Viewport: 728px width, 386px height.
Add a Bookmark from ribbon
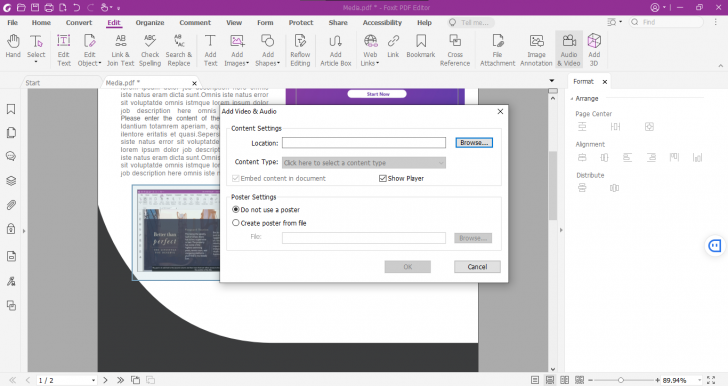421,46
